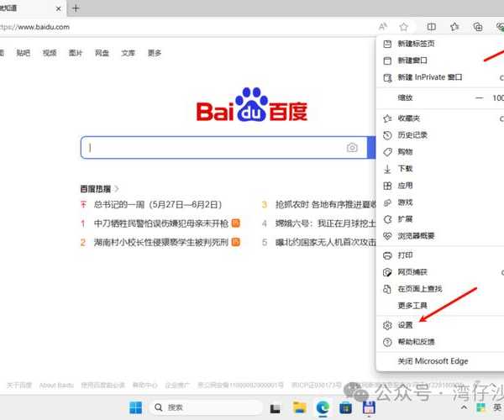Open Baidu 视频 link
This screenshot has width=504, height=420.
pos(50,53)
